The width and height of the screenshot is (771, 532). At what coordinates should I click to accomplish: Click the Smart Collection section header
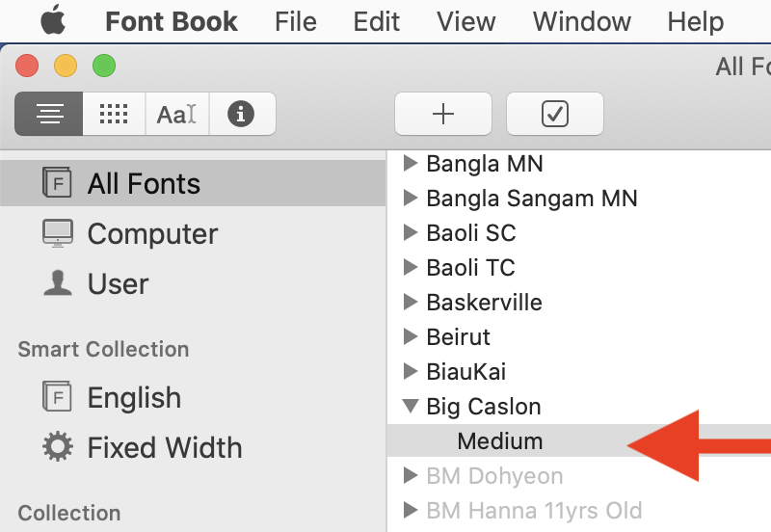[103, 349]
